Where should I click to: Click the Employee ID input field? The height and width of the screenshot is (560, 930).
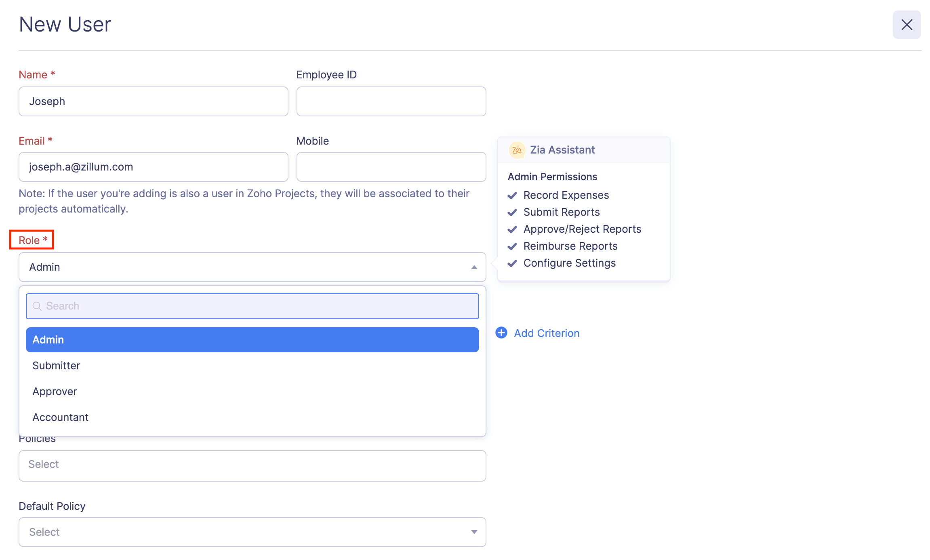click(390, 101)
